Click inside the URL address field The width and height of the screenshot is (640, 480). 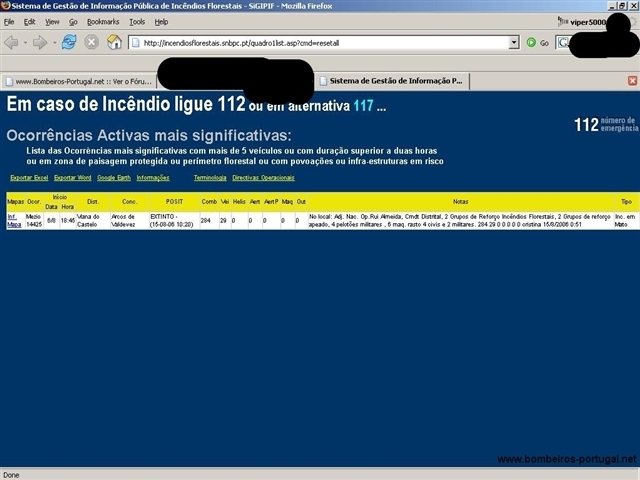pyautogui.click(x=320, y=43)
